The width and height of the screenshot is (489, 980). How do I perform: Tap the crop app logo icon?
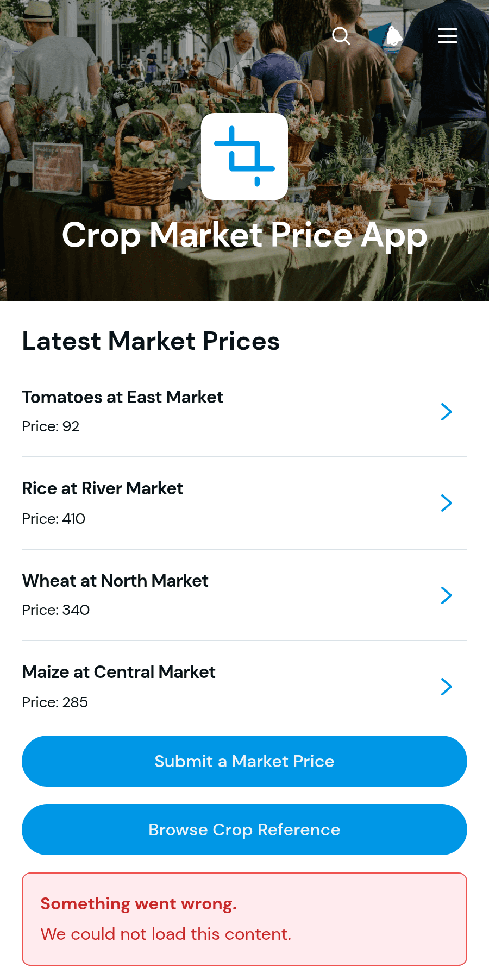click(244, 156)
